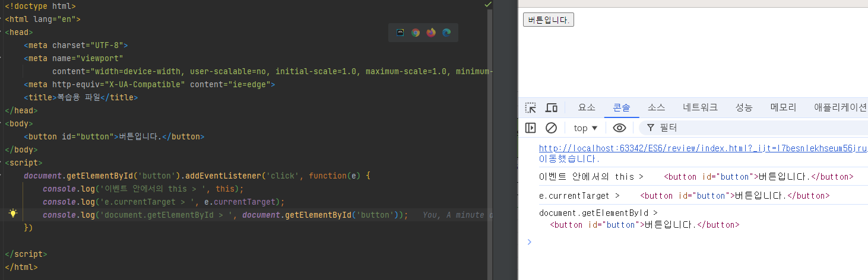Click the '이벤트 안에서의 this >' log text

[x=591, y=177]
